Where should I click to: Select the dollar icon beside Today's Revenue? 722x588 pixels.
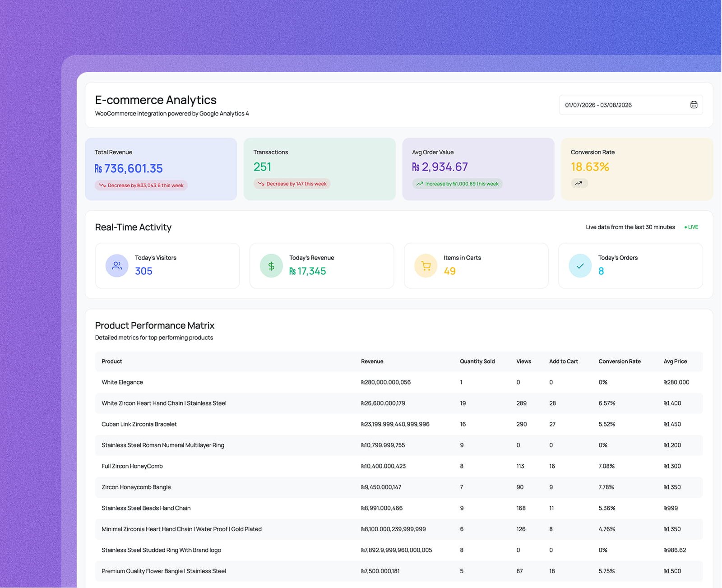pyautogui.click(x=271, y=265)
